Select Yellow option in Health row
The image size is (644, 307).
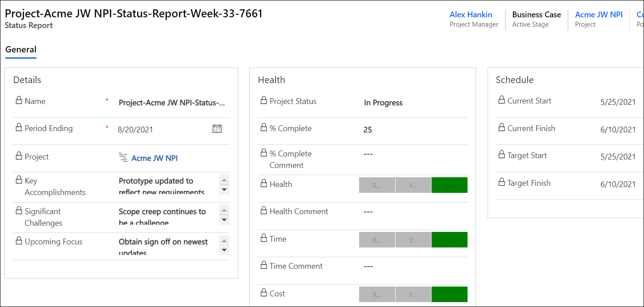pyautogui.click(x=413, y=185)
